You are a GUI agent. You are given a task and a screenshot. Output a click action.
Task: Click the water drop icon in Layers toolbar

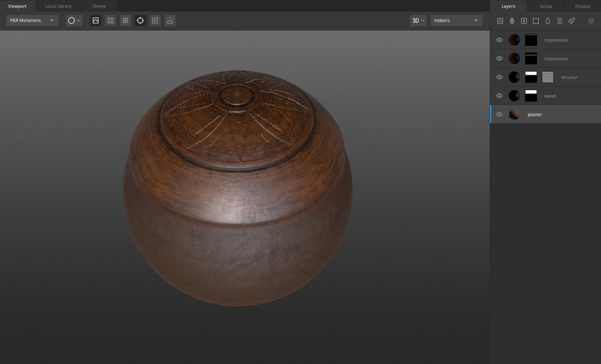[x=548, y=21]
